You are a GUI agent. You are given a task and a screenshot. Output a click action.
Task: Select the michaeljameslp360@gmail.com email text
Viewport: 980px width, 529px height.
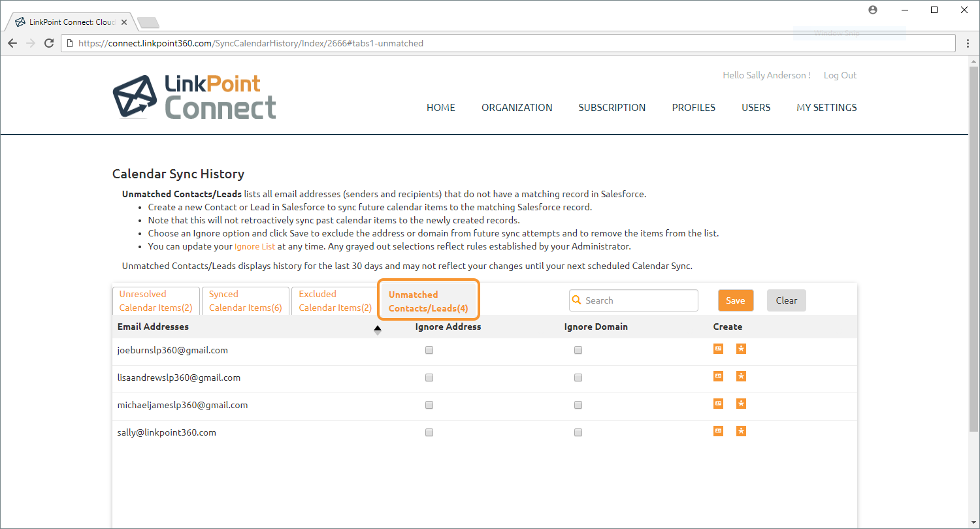(182, 405)
